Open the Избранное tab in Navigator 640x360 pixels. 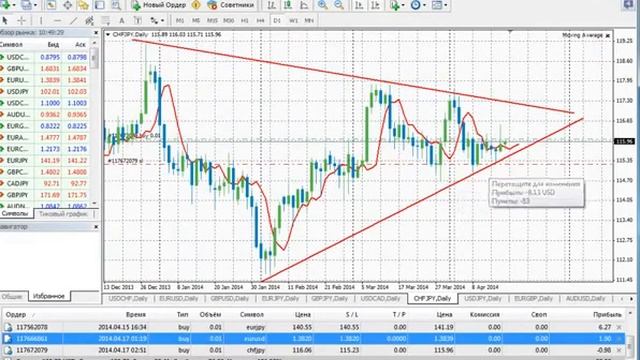pos(49,296)
